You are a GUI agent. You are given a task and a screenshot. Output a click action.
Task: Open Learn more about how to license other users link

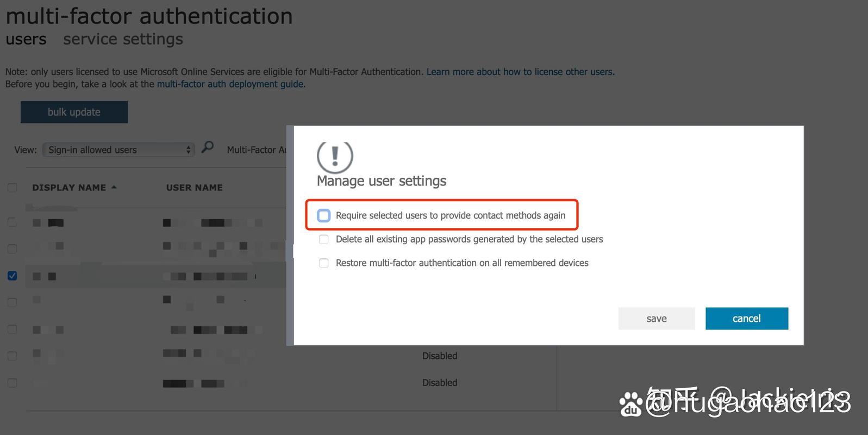tap(521, 72)
